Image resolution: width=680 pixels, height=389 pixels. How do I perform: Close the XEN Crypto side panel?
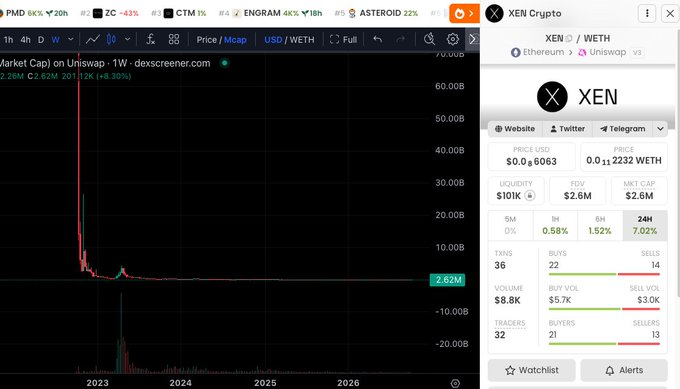670,13
